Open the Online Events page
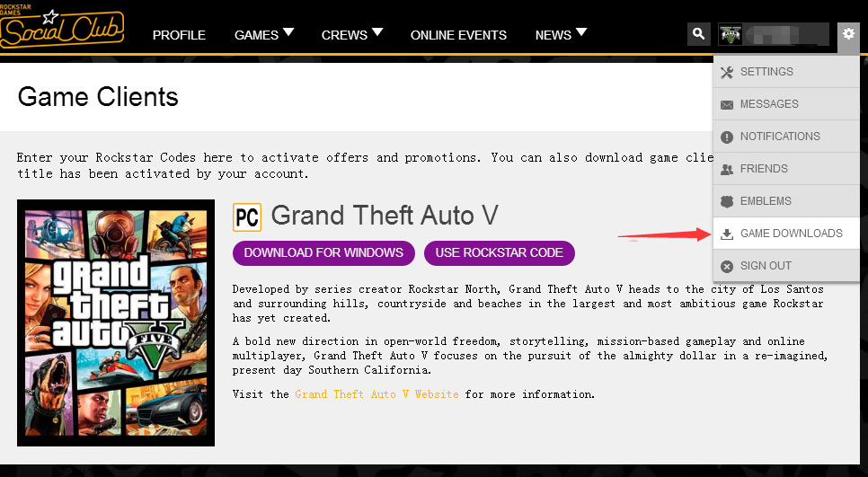 458,35
